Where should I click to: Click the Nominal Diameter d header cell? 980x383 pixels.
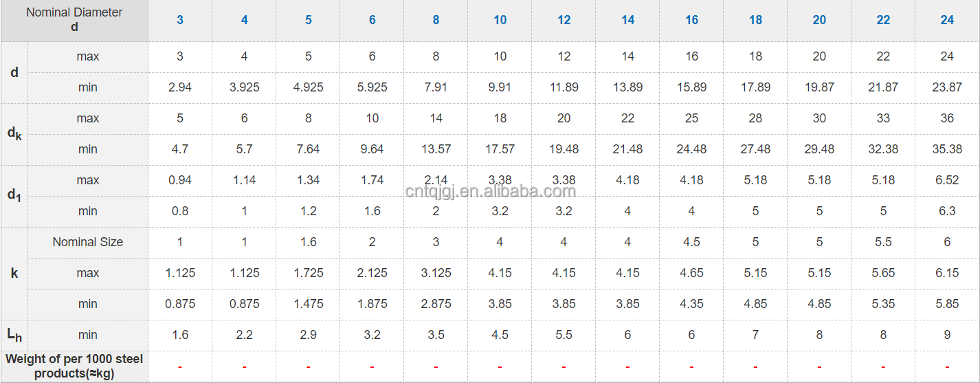tap(74, 20)
